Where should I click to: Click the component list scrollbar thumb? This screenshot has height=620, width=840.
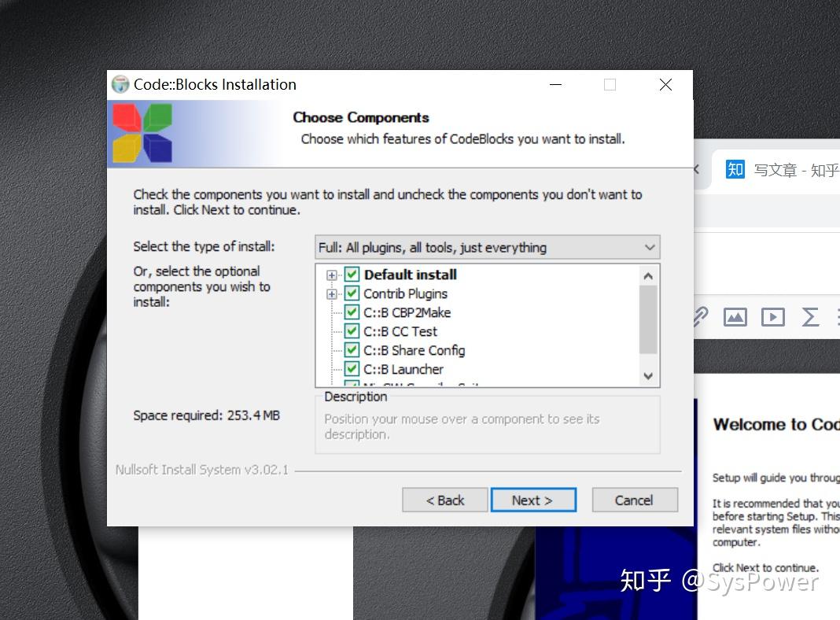coord(648,319)
